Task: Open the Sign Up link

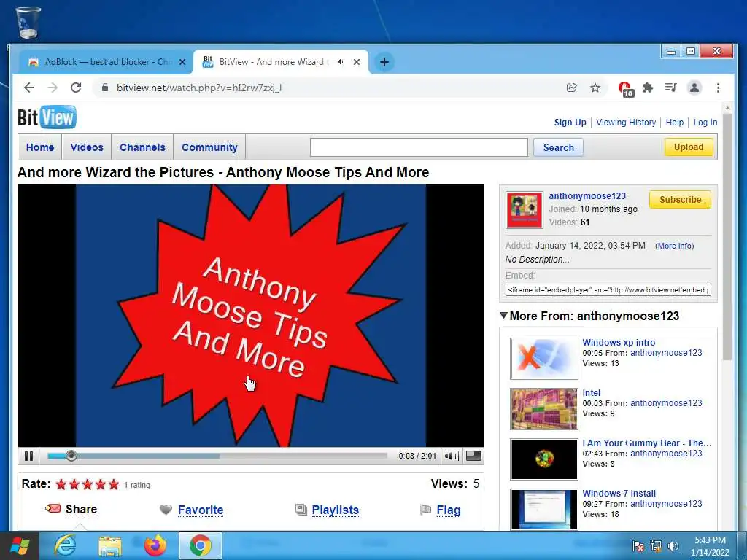Action: pyautogui.click(x=570, y=122)
